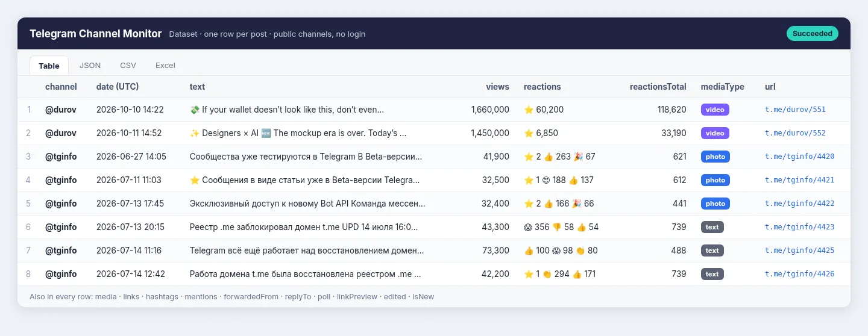Click photo badge in tginfo/4422 row
The height and width of the screenshot is (336, 868).
pyautogui.click(x=715, y=204)
